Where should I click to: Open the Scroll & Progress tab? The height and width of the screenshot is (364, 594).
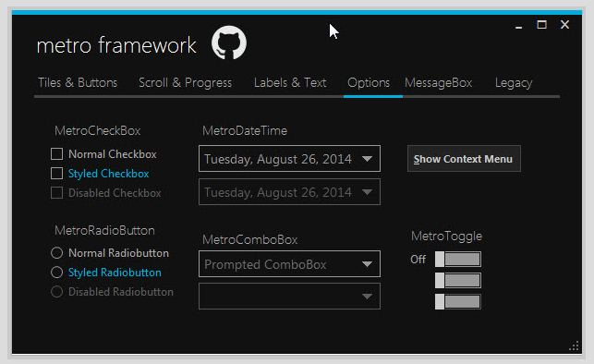tap(185, 82)
